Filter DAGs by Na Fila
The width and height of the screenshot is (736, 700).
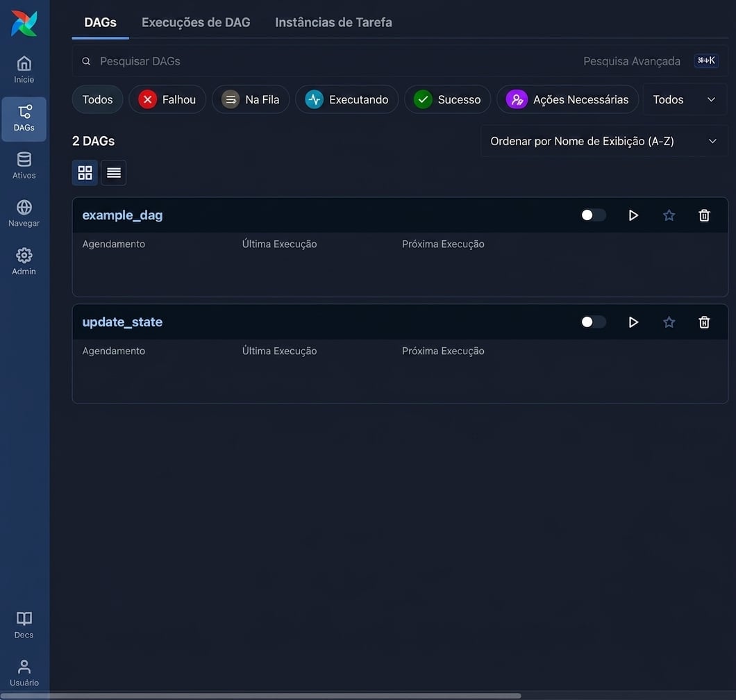251,99
